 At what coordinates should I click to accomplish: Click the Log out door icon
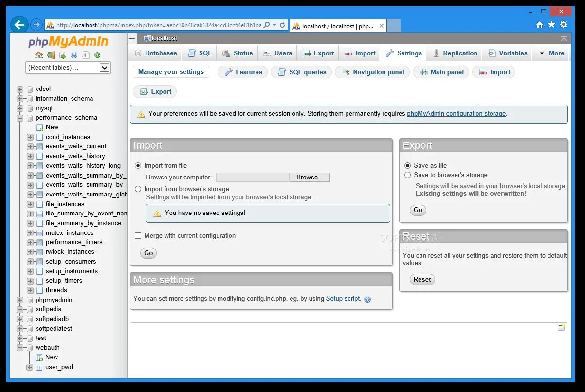coord(51,55)
